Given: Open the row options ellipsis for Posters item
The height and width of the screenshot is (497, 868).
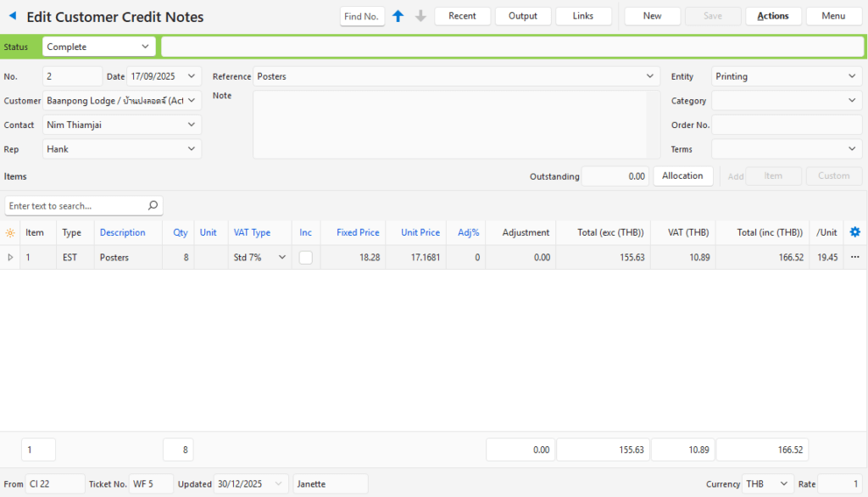Looking at the screenshot, I should click(854, 257).
